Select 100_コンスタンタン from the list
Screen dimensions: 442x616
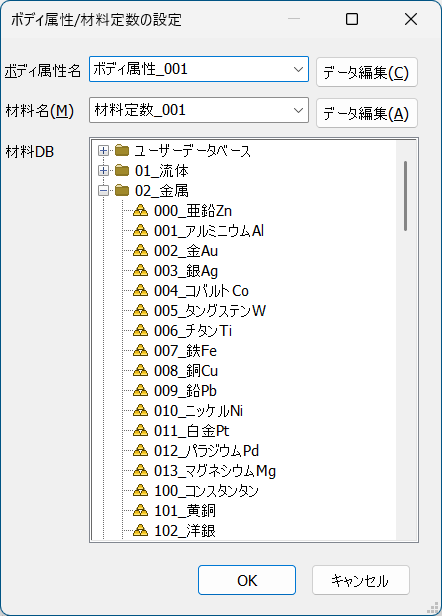click(206, 491)
